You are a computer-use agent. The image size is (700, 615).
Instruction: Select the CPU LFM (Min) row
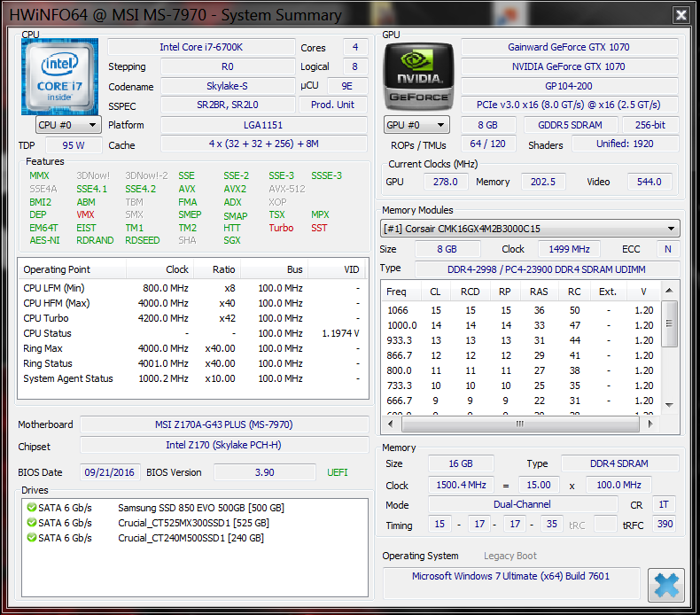192,288
